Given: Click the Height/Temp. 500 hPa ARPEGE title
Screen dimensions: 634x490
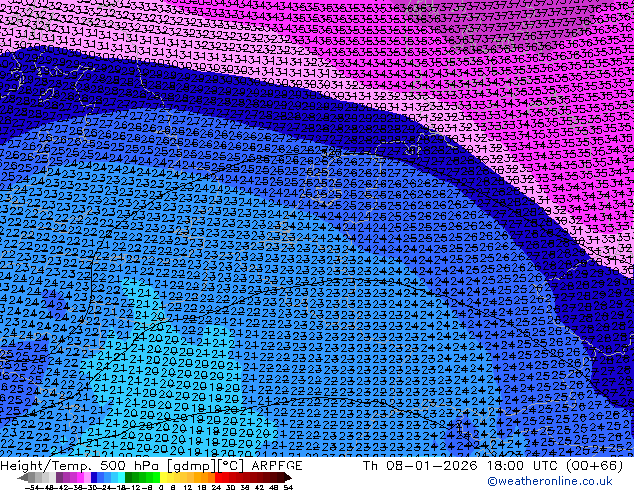Looking at the screenshot, I should [151, 465].
